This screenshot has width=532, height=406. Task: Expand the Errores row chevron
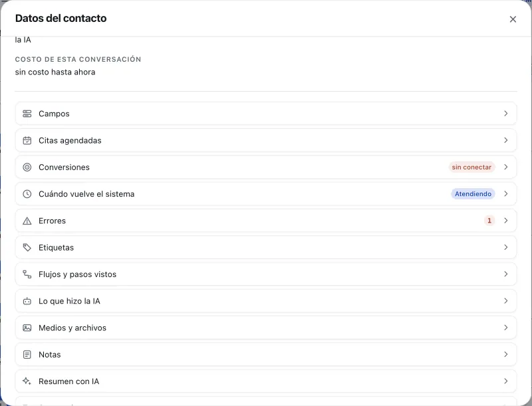[505, 221]
